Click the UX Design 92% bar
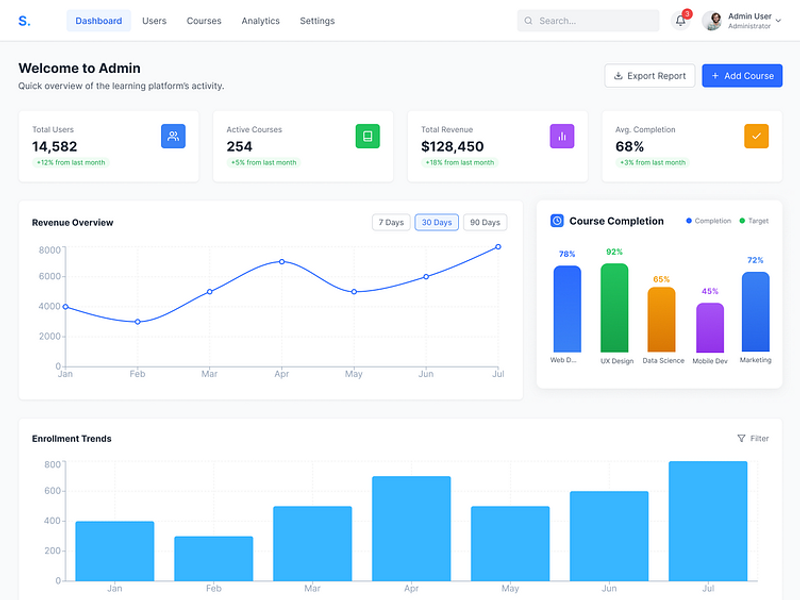The height and width of the screenshot is (600, 800). [614, 308]
